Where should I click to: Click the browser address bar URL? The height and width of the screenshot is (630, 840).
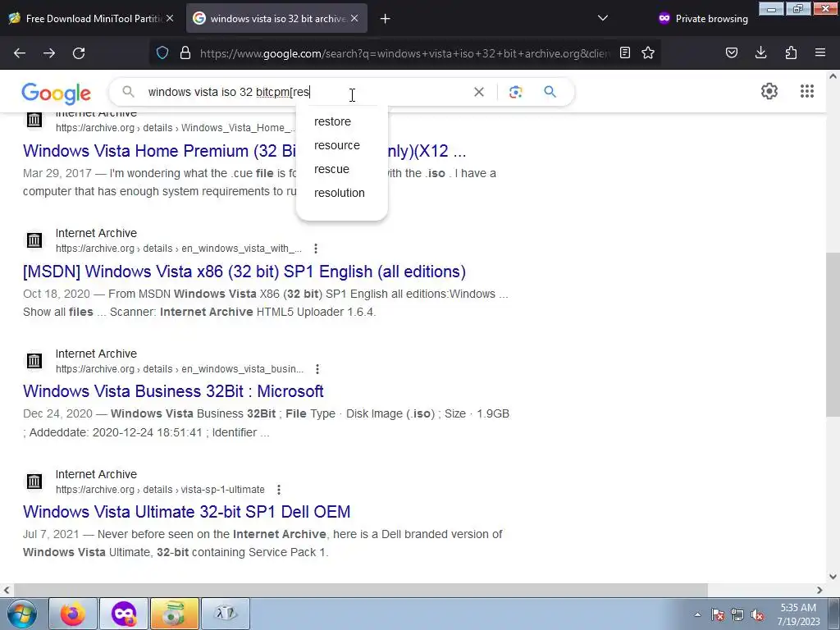pos(404,53)
